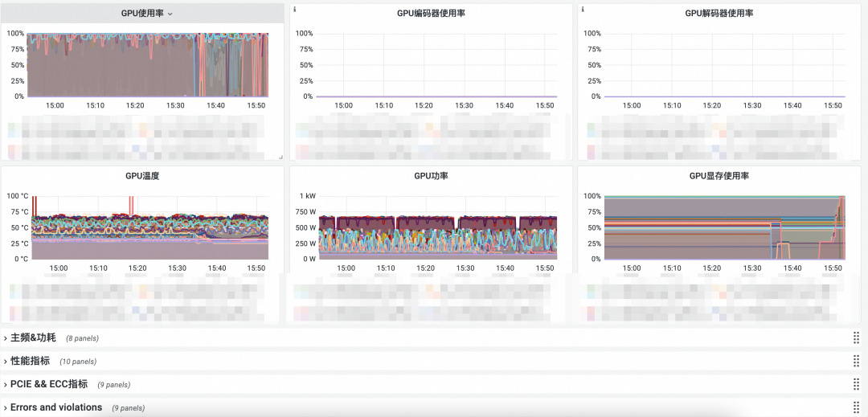Expand the PCIE && ECC指标 row chevron

coord(6,385)
